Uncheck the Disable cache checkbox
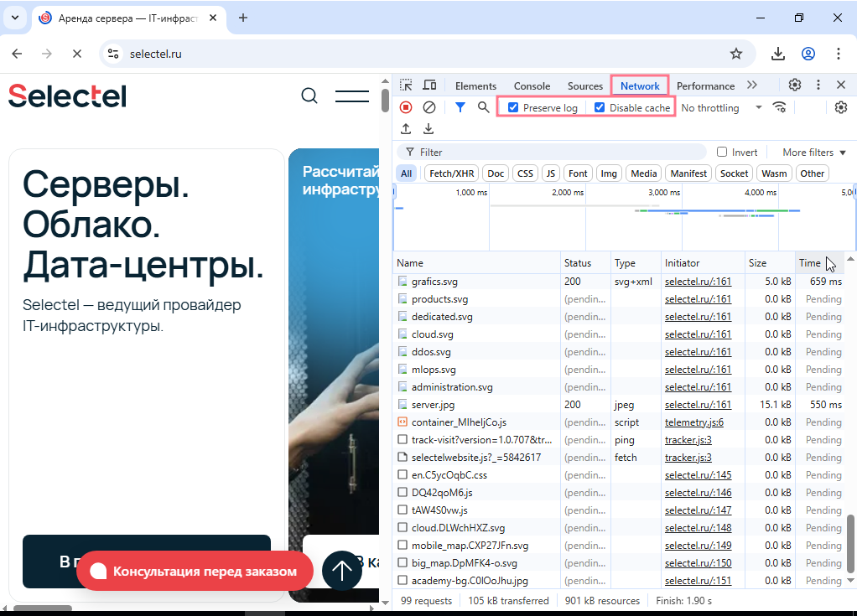Viewport: 857px width, 616px height. click(x=600, y=107)
